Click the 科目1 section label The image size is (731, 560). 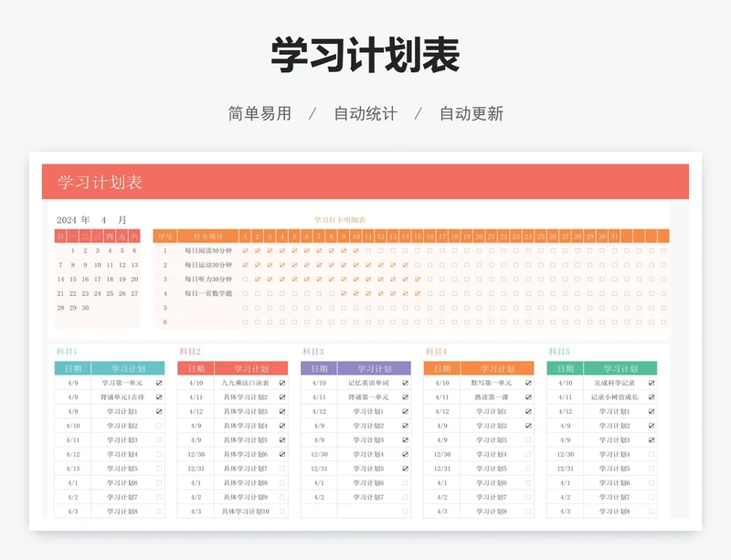point(67,352)
